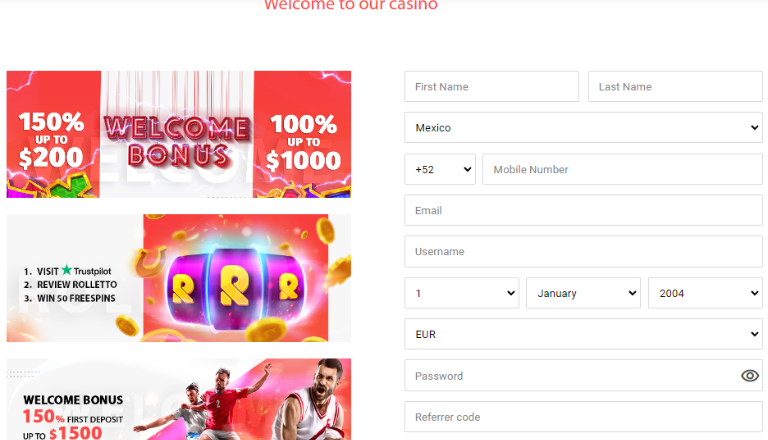Image resolution: width=768 pixels, height=440 pixels.
Task: Open the Welcome Bonus promo banner
Action: point(179,134)
